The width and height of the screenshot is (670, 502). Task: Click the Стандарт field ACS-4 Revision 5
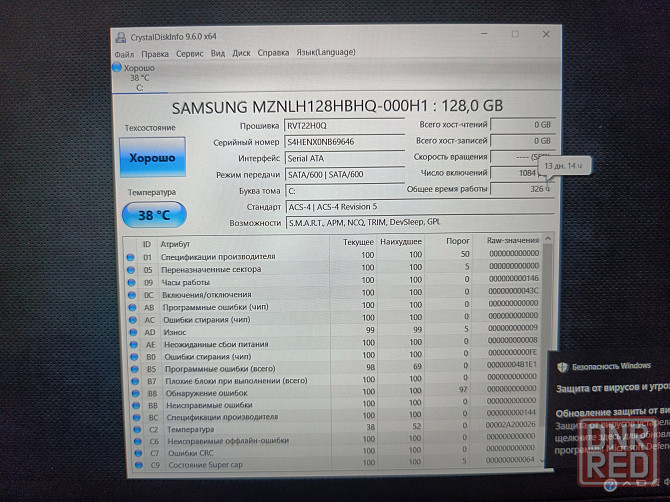click(420, 207)
